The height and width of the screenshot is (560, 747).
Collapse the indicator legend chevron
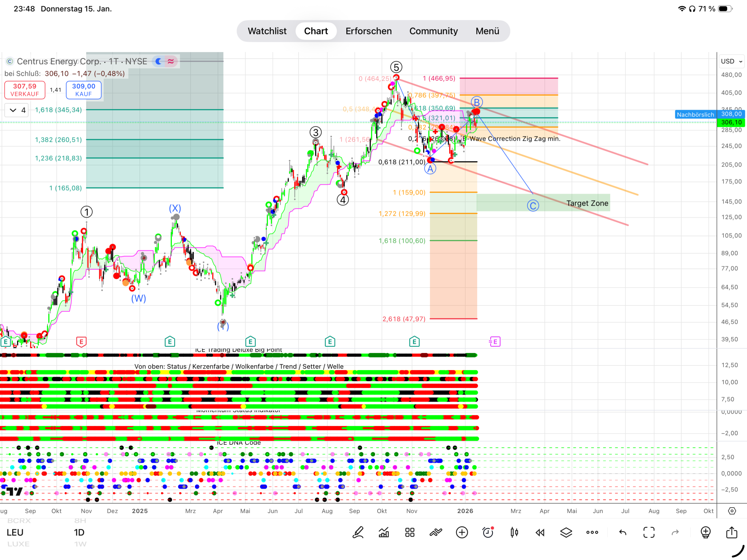point(13,110)
